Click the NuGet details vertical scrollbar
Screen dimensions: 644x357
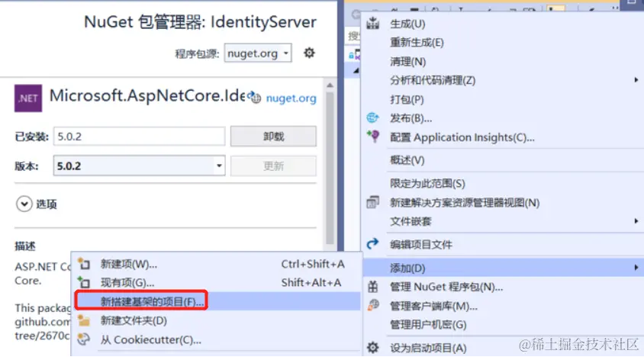330,169
